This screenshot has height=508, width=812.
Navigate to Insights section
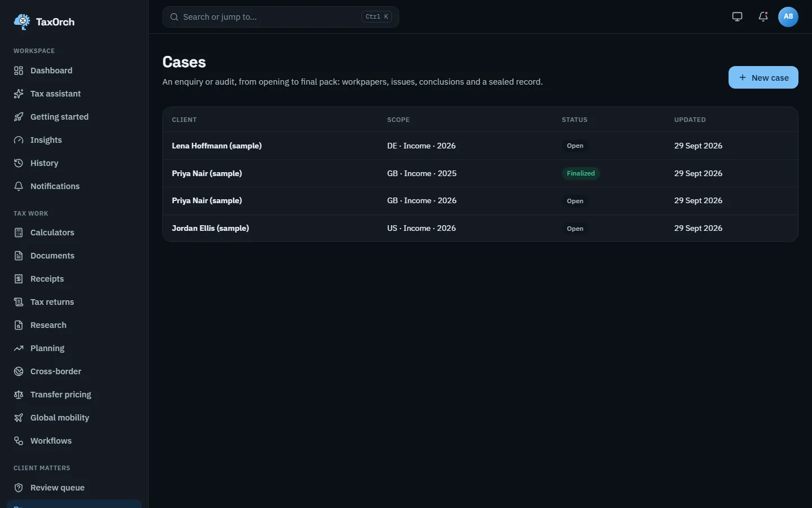pos(74,140)
